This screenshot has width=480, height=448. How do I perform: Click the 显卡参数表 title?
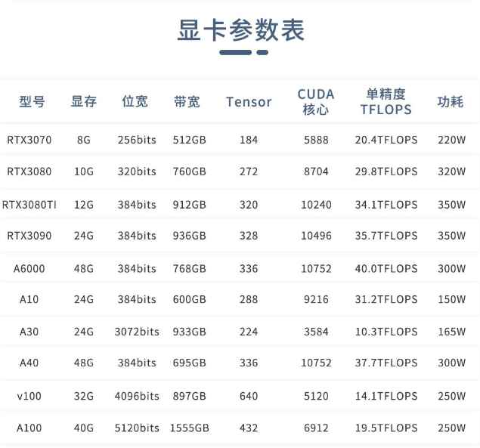241,30
